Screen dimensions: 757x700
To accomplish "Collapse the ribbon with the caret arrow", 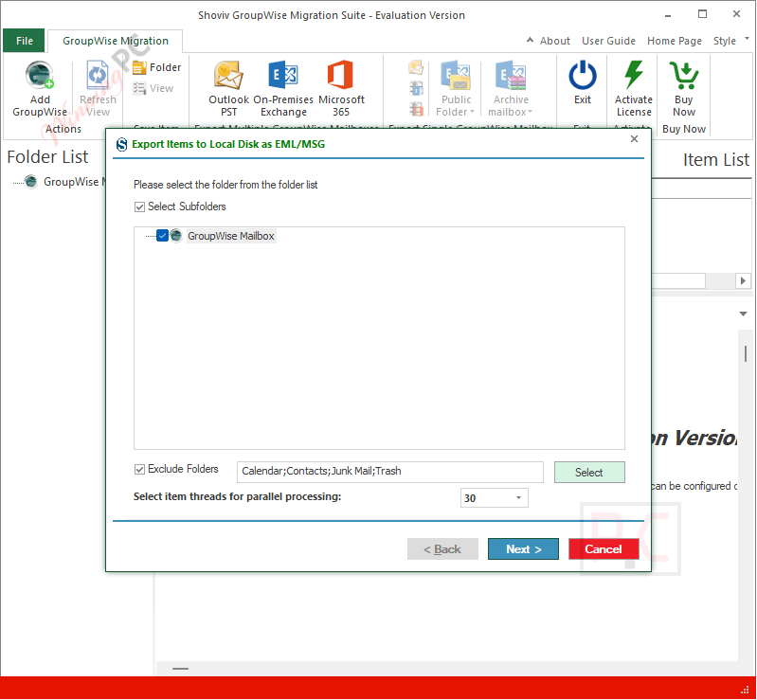I will pos(530,40).
